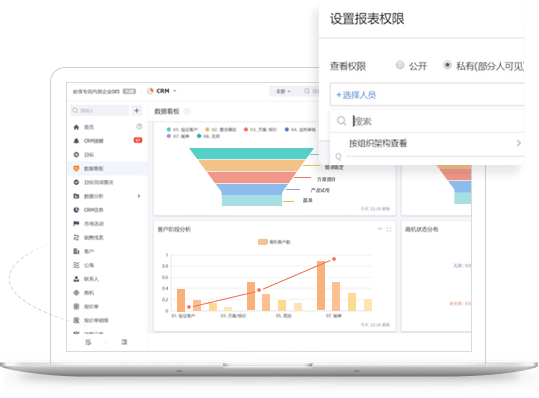
Task: Toggle the purple 07 funnel legend item
Action: (x=178, y=136)
